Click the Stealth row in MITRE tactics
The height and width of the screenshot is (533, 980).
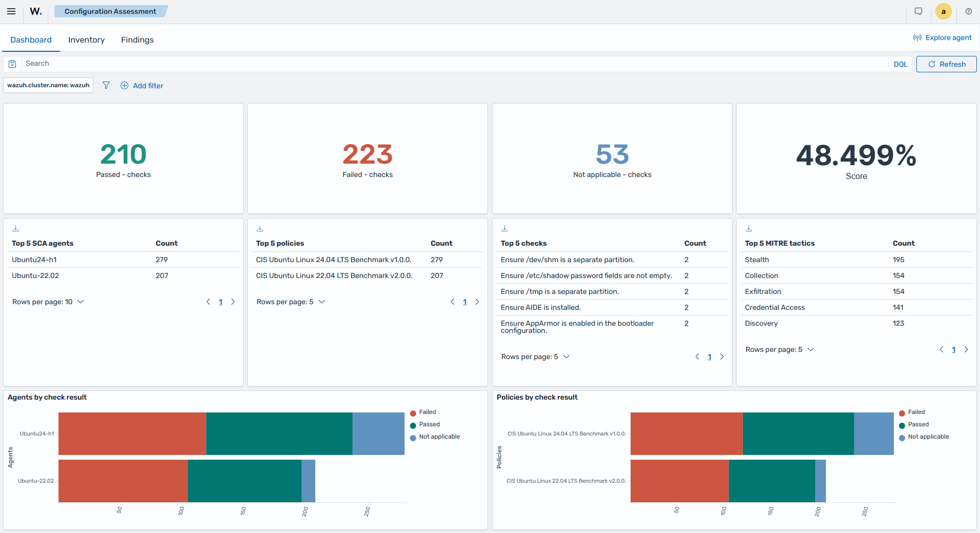point(856,260)
